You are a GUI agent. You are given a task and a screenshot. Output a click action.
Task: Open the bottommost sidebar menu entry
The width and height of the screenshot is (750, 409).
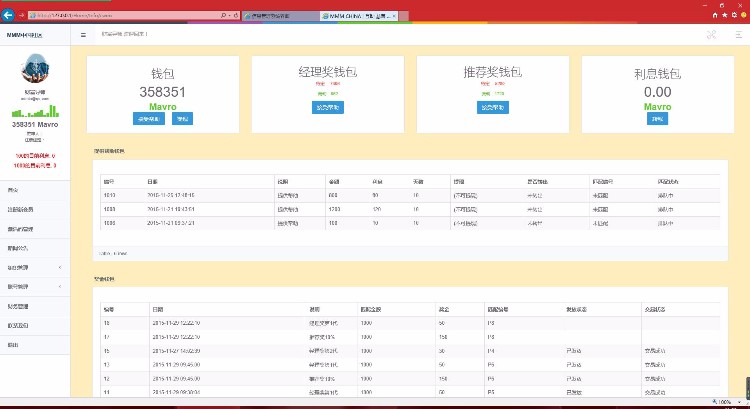click(x=35, y=345)
